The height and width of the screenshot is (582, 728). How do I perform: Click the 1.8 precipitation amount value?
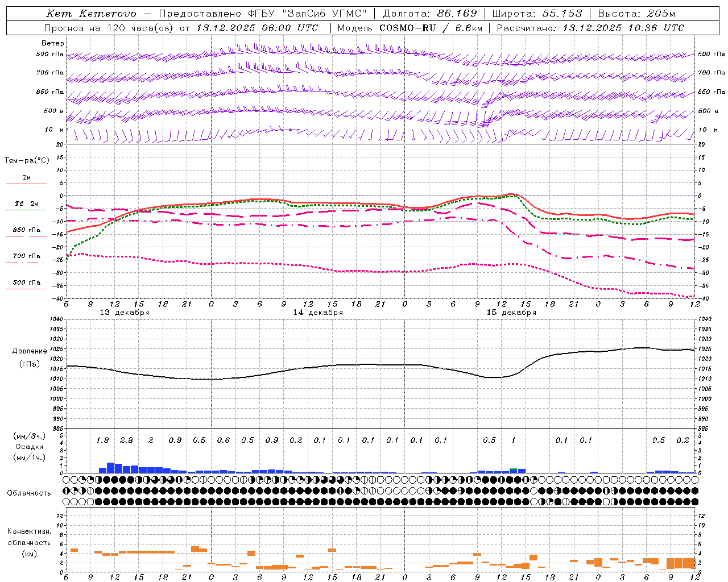pyautogui.click(x=102, y=440)
